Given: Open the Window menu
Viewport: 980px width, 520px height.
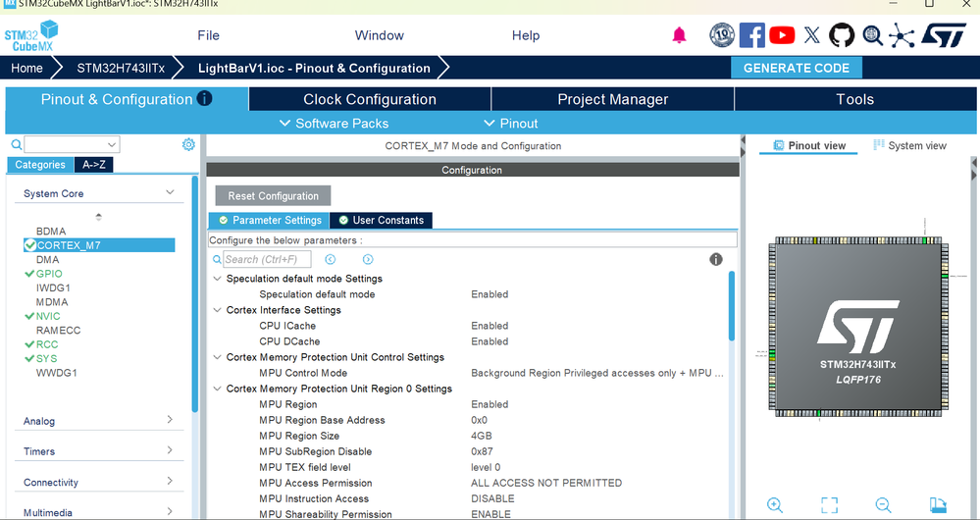Looking at the screenshot, I should 380,35.
